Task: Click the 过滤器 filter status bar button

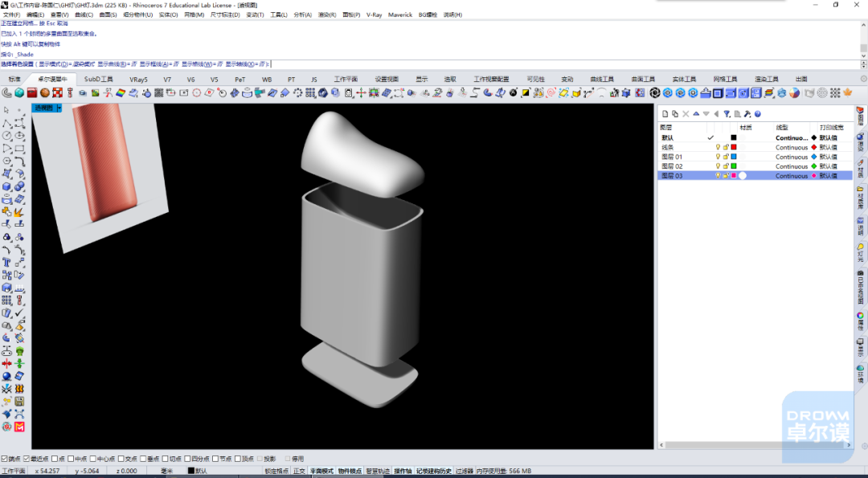Action: [464, 471]
